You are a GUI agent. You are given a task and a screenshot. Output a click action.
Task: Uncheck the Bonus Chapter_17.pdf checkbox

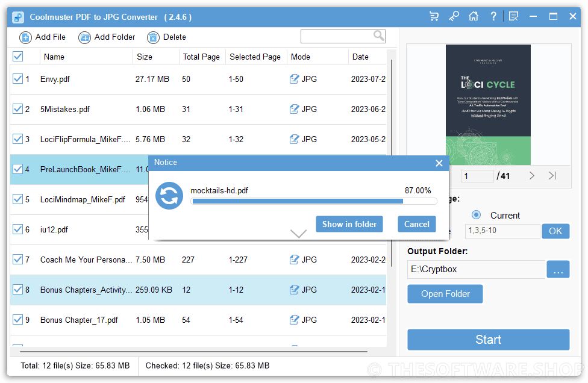(17, 319)
